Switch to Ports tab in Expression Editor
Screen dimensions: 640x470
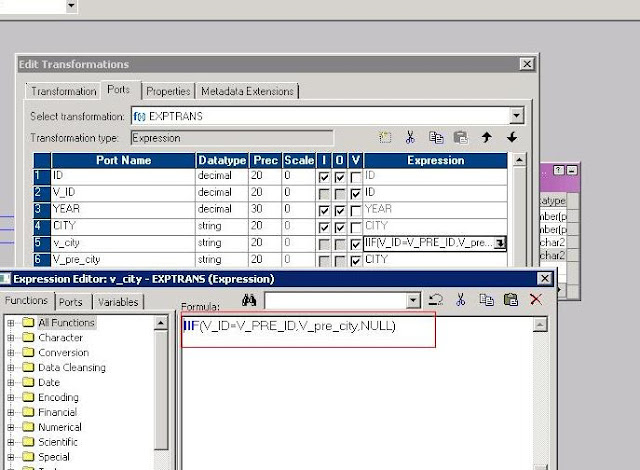[x=71, y=302]
